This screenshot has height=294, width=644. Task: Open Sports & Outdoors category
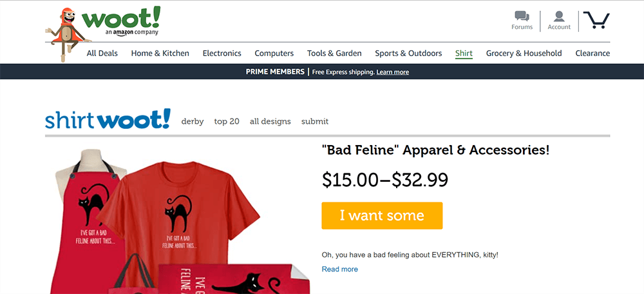tap(408, 54)
